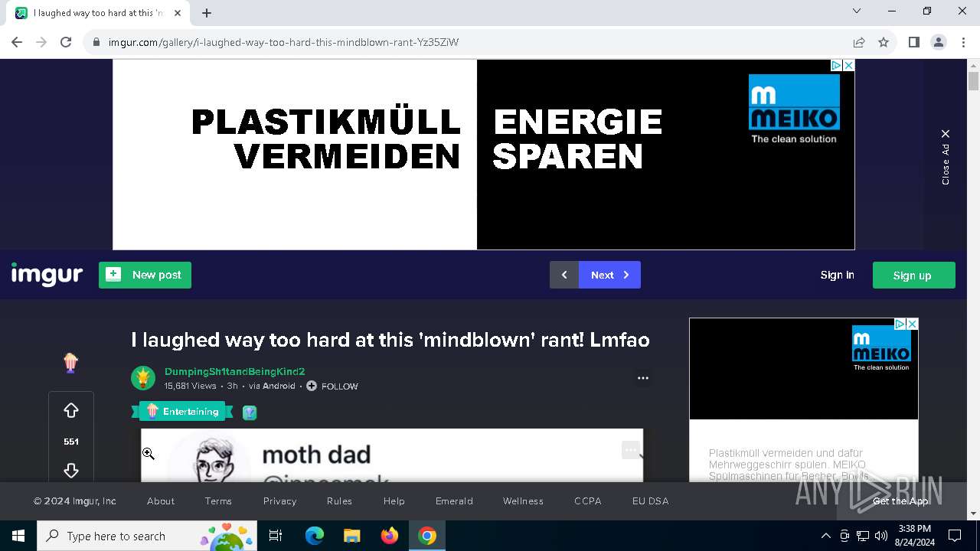Click browser Back arrow
Screen dimensions: 980x551
(17, 42)
